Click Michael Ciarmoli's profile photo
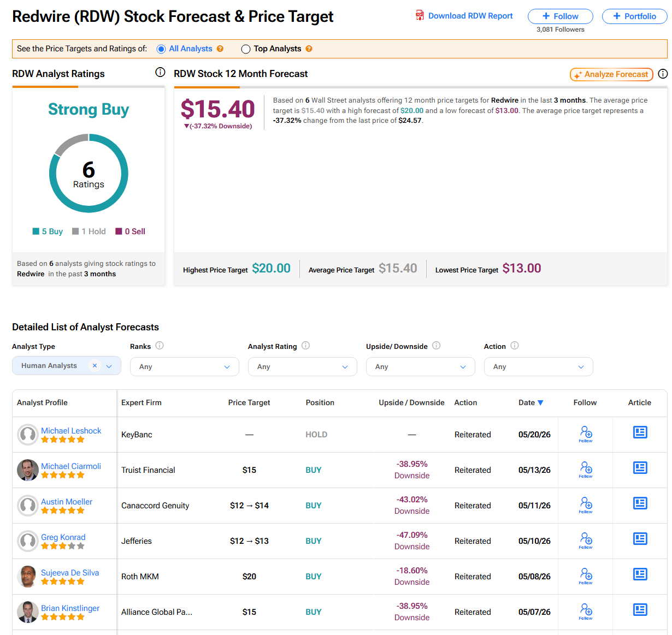 [28, 470]
